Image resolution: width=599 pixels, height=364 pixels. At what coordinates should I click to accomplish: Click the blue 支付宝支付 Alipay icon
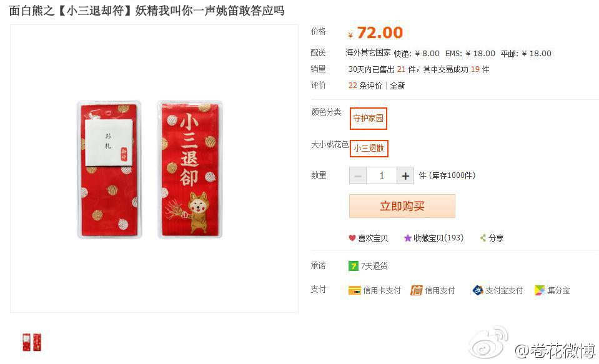(478, 290)
